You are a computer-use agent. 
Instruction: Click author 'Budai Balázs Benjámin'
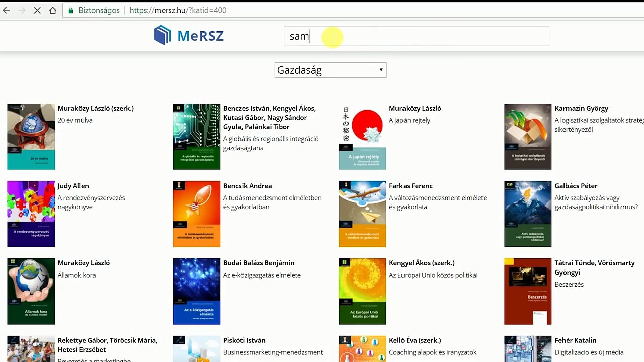259,263
